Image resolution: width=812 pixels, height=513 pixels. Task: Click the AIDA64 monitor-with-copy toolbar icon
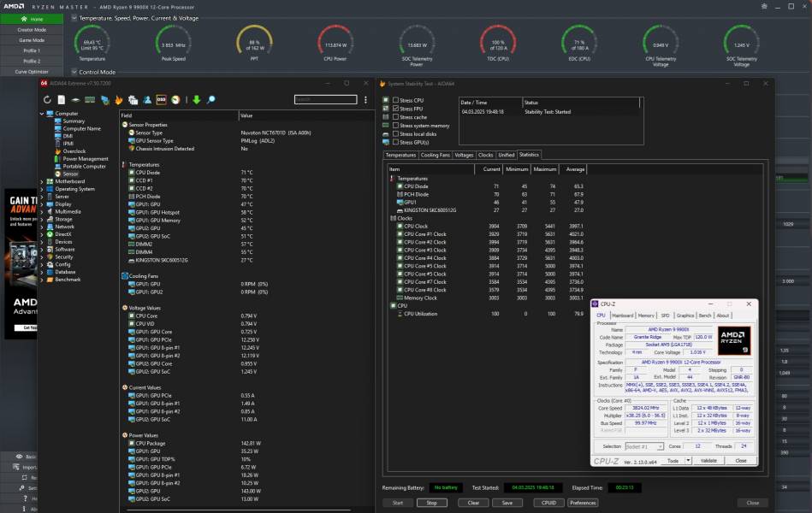point(133,100)
